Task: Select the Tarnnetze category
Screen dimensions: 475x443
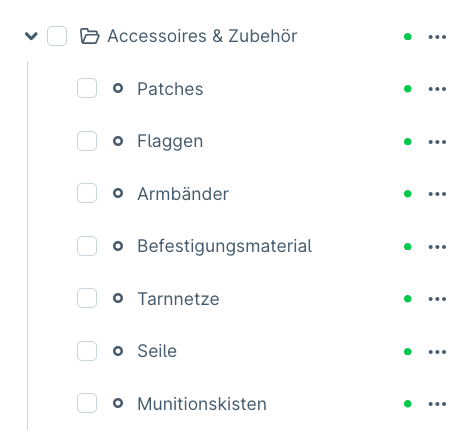Action: [178, 299]
